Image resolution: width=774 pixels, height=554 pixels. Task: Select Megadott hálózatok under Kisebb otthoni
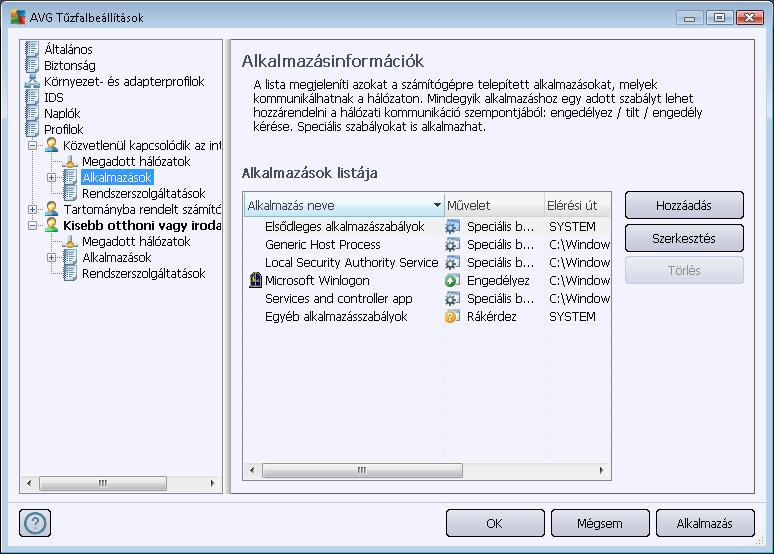pos(136,241)
